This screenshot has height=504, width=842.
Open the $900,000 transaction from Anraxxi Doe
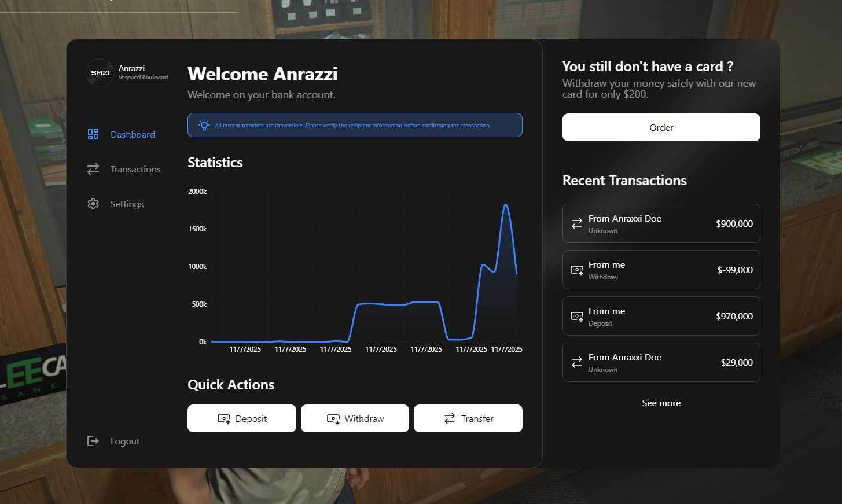pos(661,223)
